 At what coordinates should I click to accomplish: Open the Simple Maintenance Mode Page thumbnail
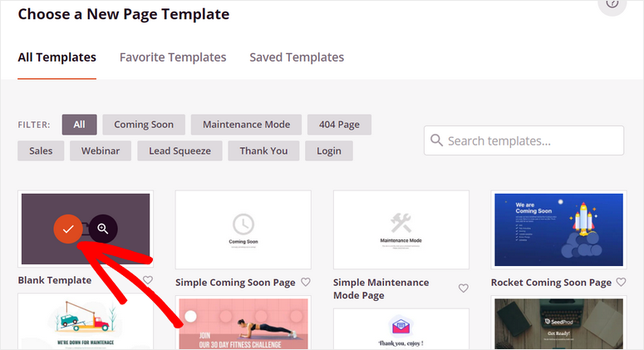point(401,229)
